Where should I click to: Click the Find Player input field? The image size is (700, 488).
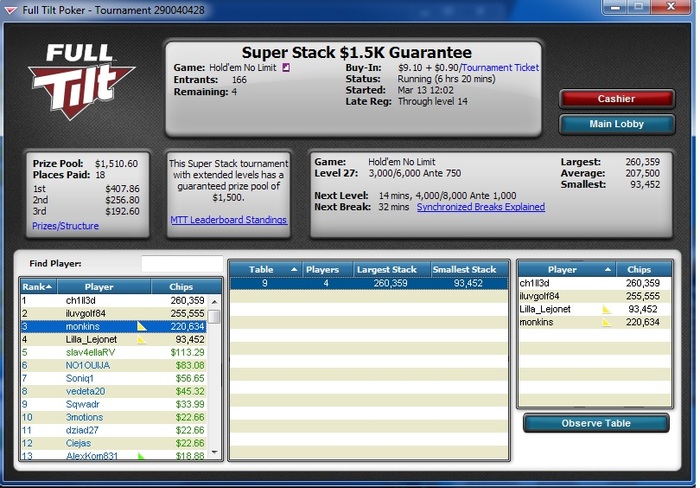pyautogui.click(x=182, y=263)
